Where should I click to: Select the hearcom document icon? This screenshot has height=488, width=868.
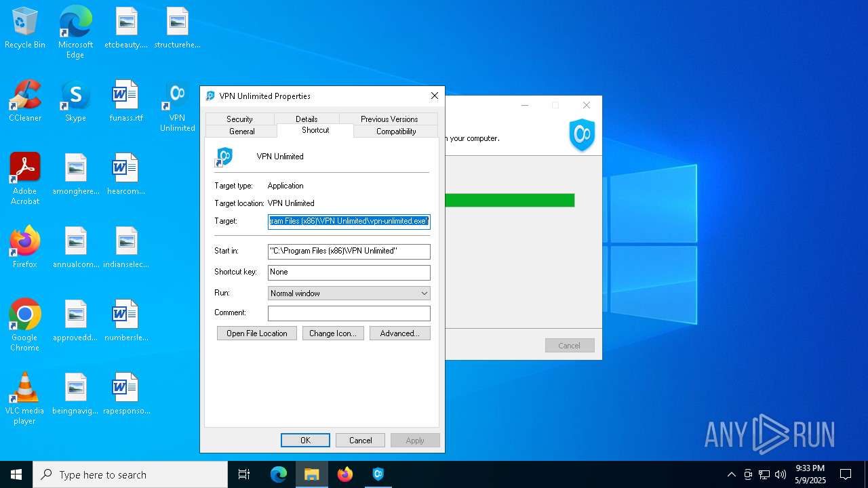coord(126,175)
